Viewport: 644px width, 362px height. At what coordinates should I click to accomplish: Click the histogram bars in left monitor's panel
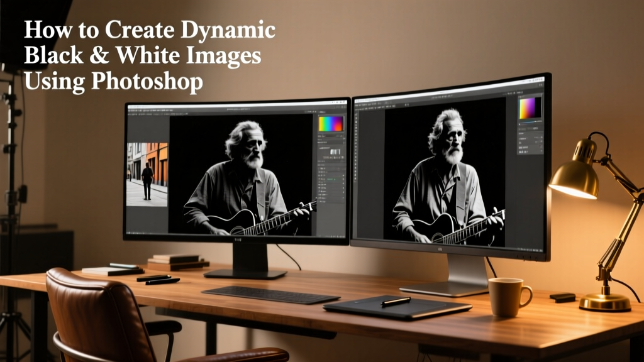[336, 152]
